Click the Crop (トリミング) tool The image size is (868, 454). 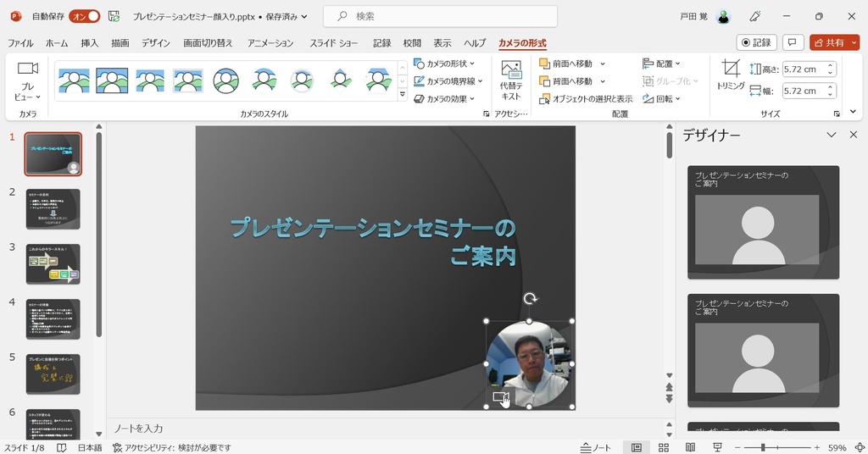tap(731, 75)
